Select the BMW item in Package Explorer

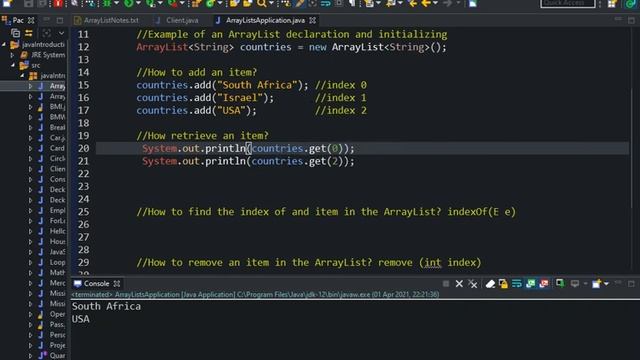pyautogui.click(x=57, y=117)
